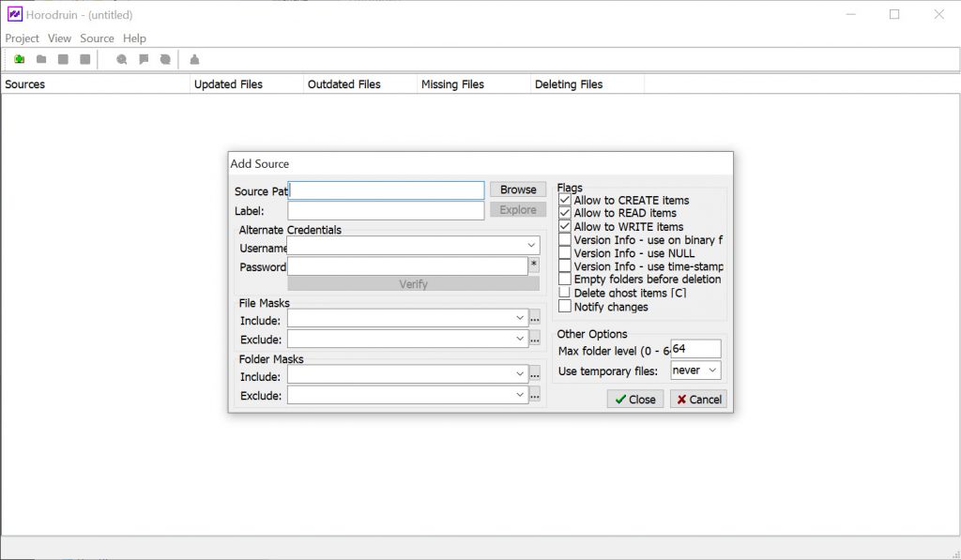Image resolution: width=961 pixels, height=560 pixels.
Task: Open the Help menu
Action: tap(134, 38)
